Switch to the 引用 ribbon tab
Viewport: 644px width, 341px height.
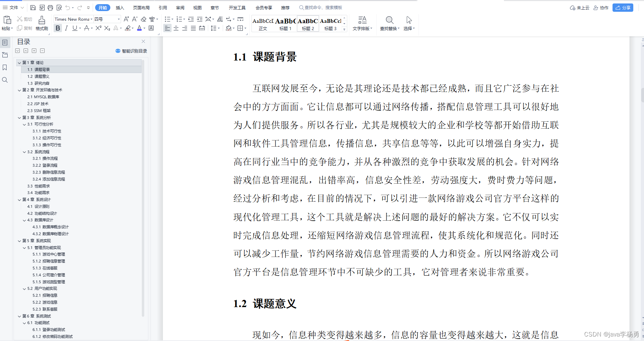click(163, 8)
